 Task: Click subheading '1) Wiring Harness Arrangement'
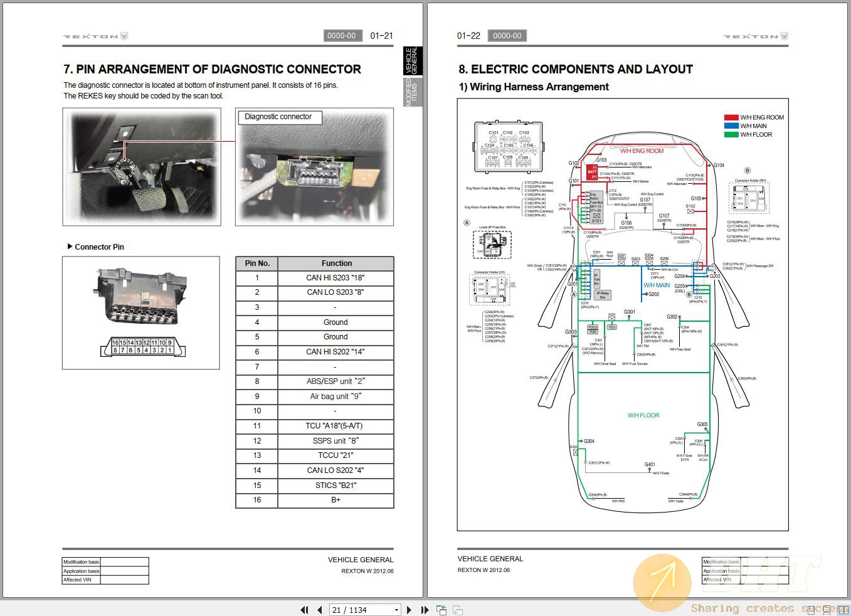(x=534, y=87)
